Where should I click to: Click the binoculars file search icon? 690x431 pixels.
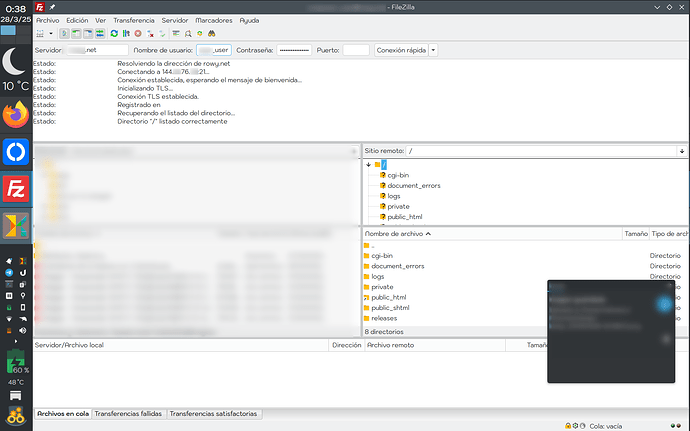point(213,33)
